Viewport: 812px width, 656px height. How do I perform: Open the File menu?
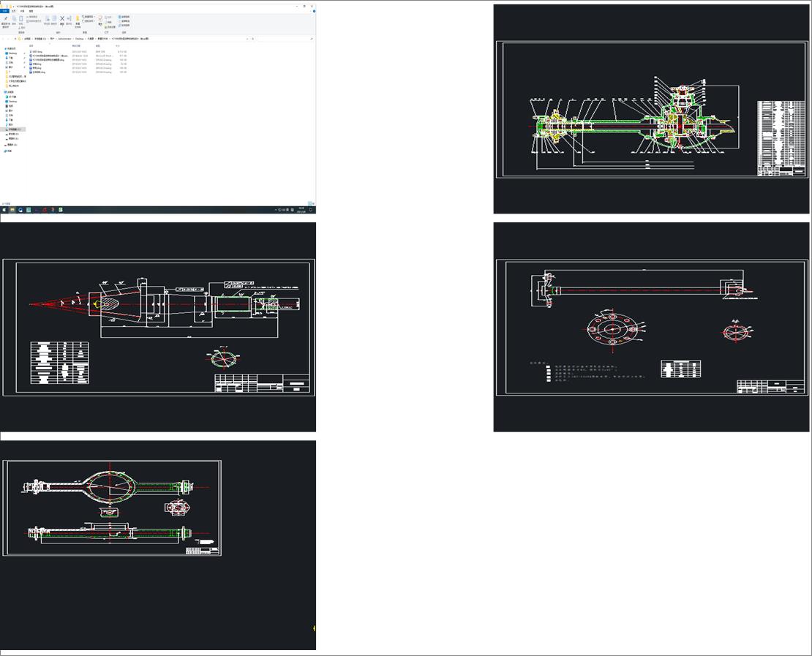click(4, 11)
